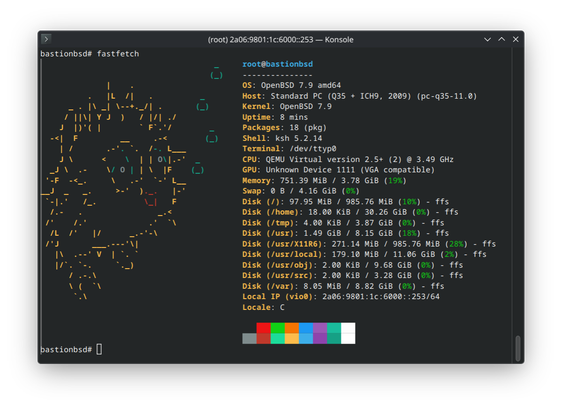Click the orange color block in the top row

click(292, 328)
